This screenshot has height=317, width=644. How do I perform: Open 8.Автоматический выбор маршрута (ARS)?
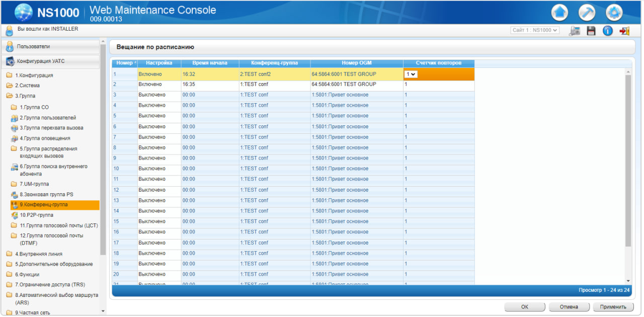pos(56,299)
